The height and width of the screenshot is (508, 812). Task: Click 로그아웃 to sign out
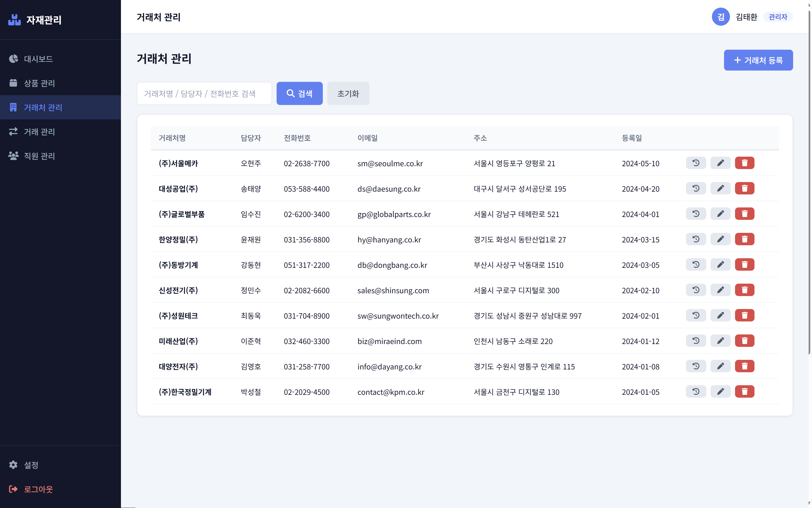click(60, 489)
